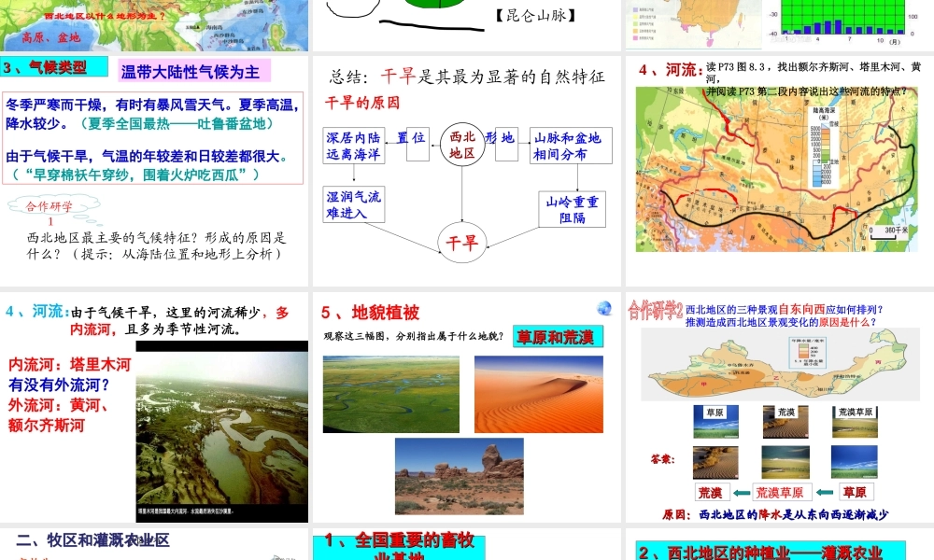Open the rocky desert landscape photo
Viewport: 934px width, 560px height.
[460, 476]
